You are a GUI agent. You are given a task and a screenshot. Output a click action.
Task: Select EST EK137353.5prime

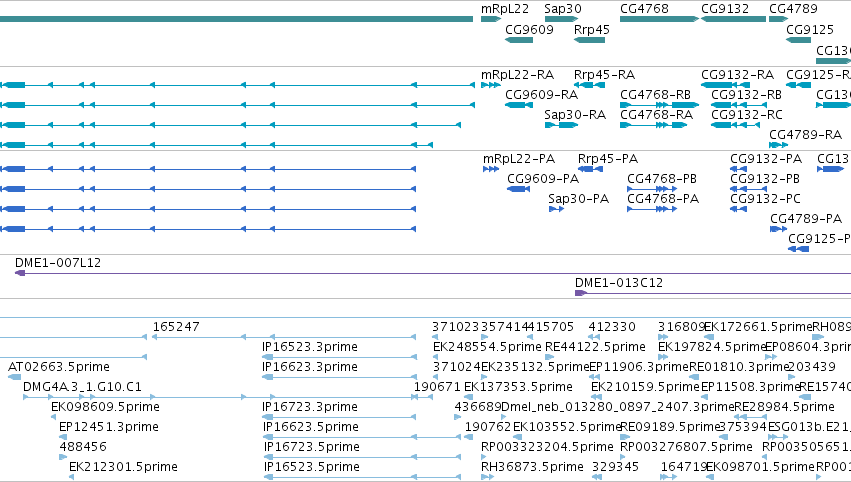(x=518, y=388)
